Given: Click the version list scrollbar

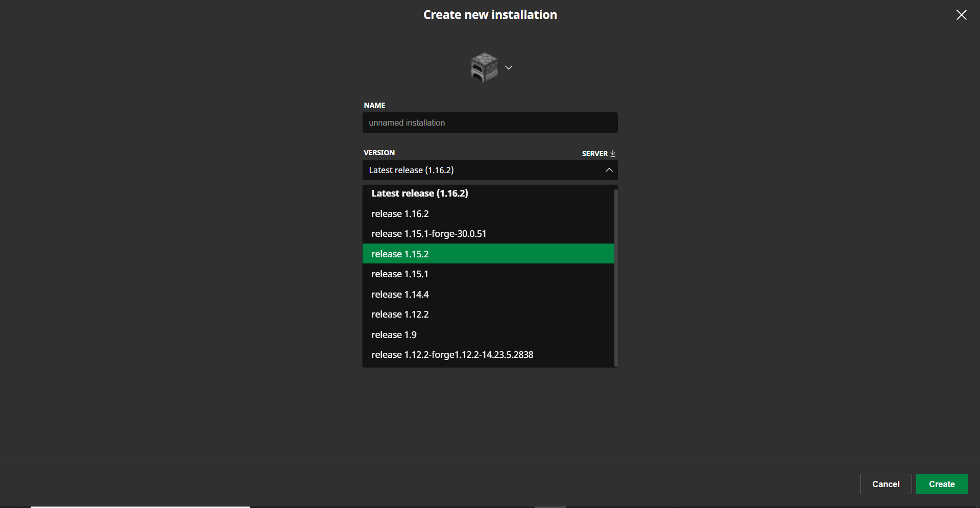Looking at the screenshot, I should pyautogui.click(x=616, y=276).
